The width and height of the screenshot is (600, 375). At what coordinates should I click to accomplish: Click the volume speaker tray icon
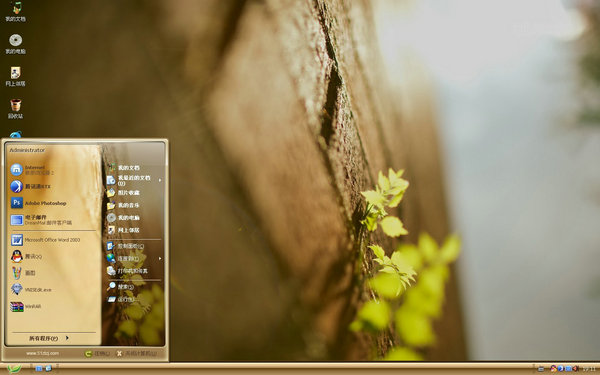coord(576,368)
